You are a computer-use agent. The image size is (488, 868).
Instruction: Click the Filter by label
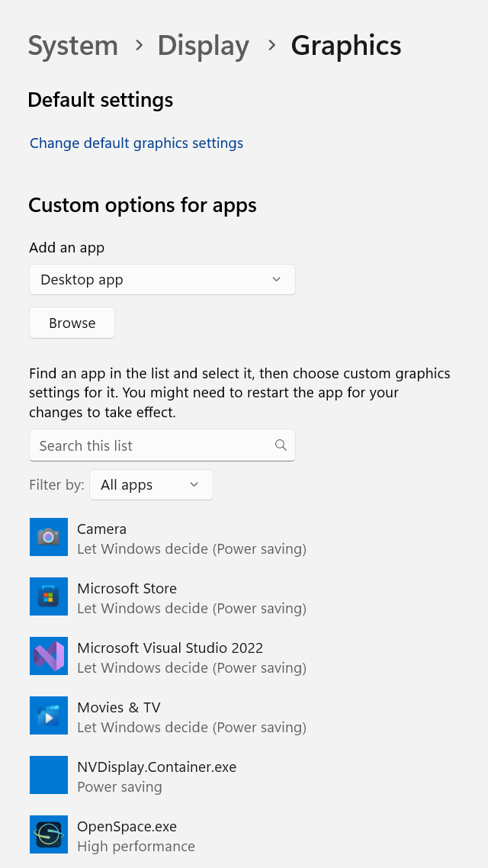click(56, 485)
